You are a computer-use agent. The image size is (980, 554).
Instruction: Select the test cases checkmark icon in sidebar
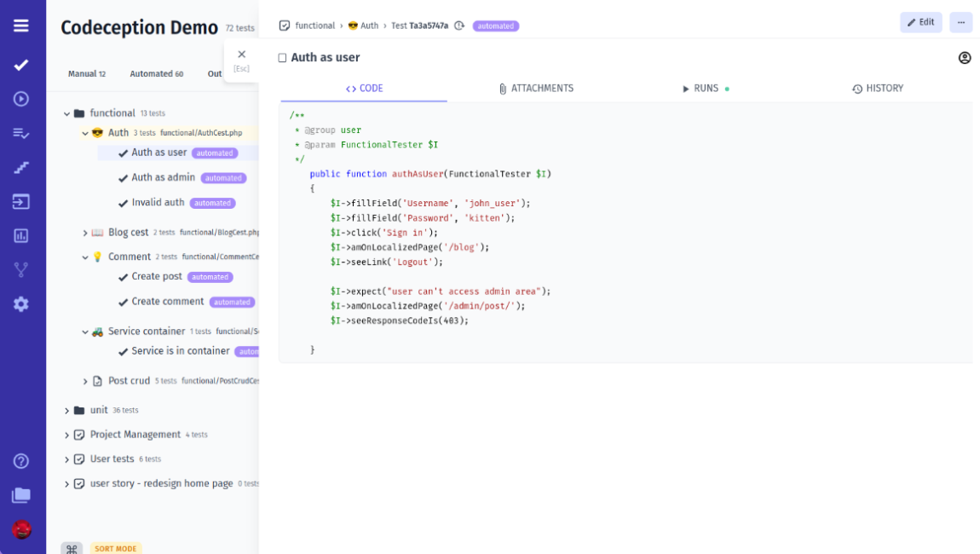pos(21,65)
